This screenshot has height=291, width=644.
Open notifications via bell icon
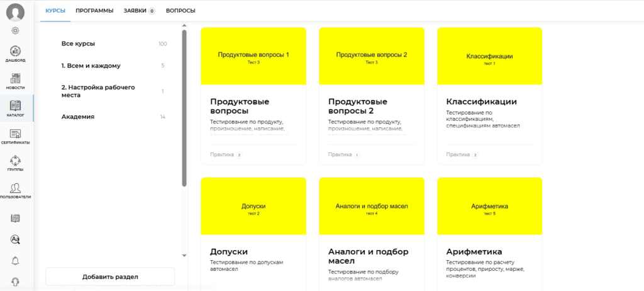(x=15, y=261)
